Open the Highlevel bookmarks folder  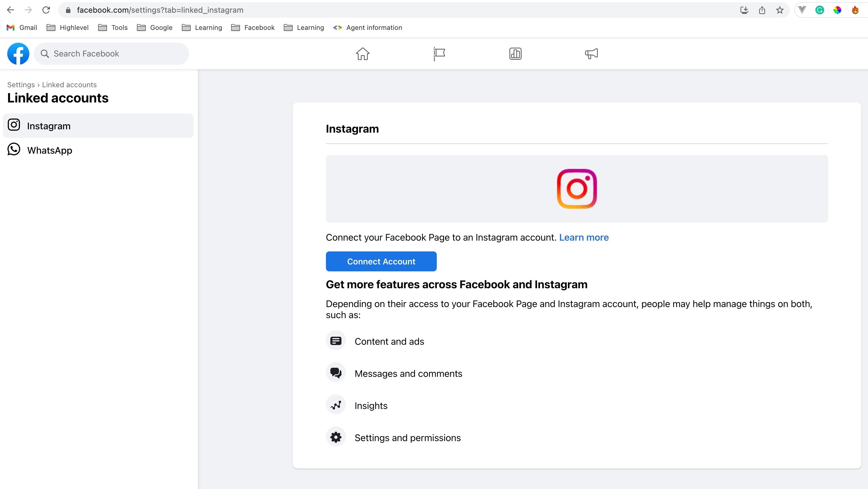point(68,28)
